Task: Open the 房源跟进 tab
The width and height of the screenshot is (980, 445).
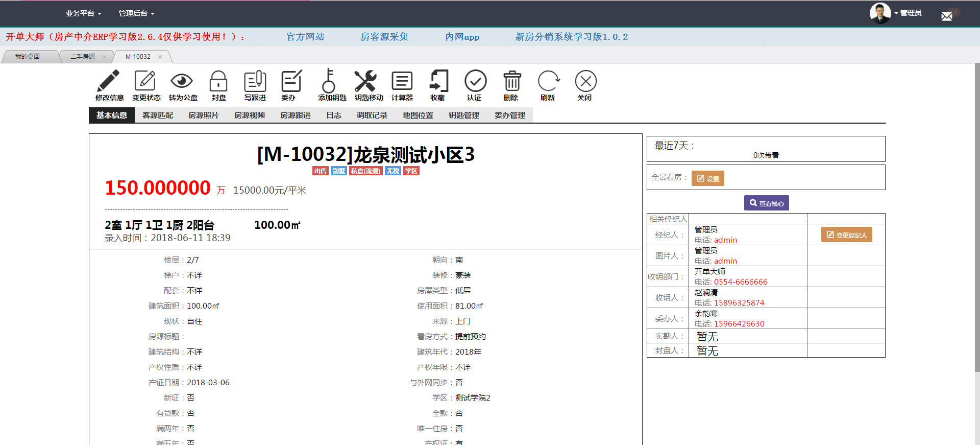Action: click(x=296, y=115)
